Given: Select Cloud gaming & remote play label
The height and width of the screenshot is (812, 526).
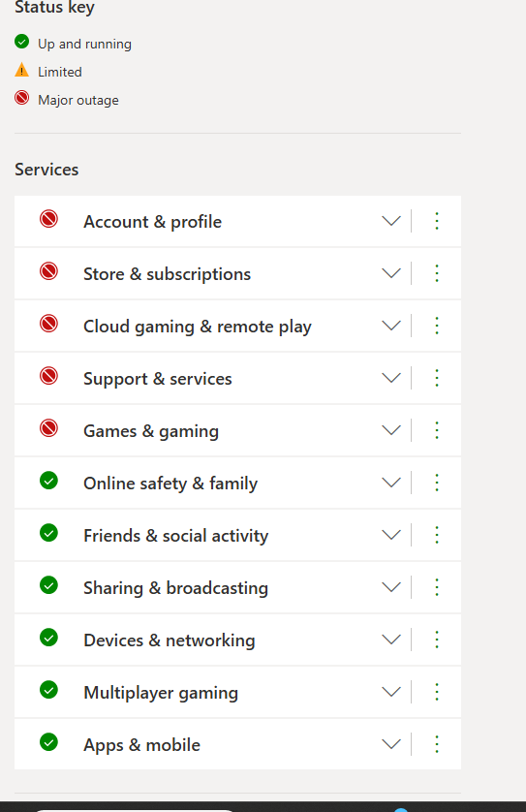Looking at the screenshot, I should click(x=198, y=327).
